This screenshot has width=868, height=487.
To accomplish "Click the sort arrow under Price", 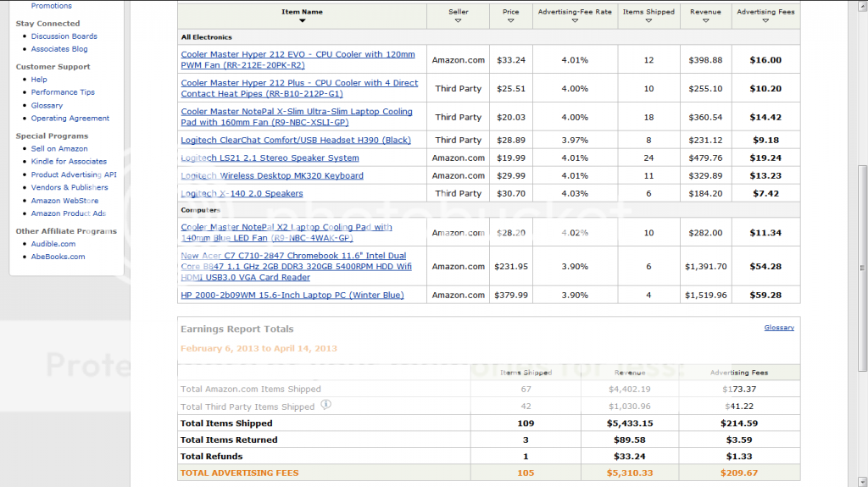I will click(x=510, y=20).
